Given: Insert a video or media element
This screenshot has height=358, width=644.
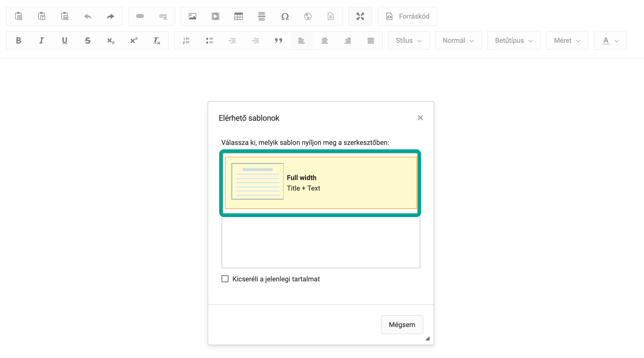Looking at the screenshot, I should coord(216,16).
